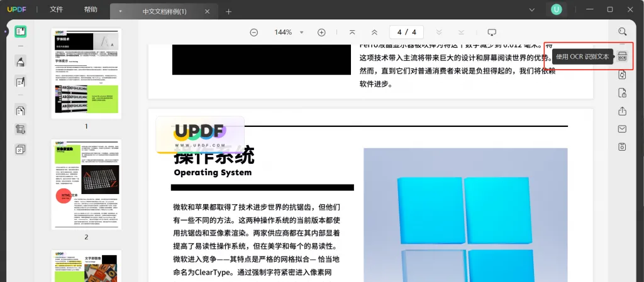This screenshot has height=282, width=644.
Task: Expand the tab dropdown arrow left of filename
Action: pyautogui.click(x=120, y=11)
